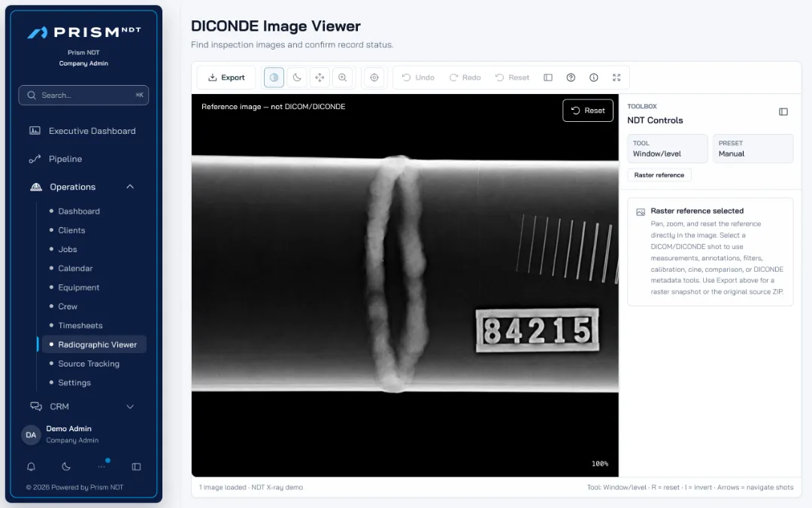Toggle the side panel icon in viewer toolbar
The height and width of the screenshot is (508, 812).
(548, 78)
